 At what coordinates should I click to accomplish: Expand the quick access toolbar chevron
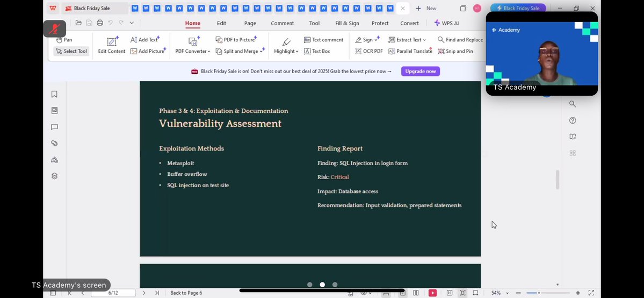tap(132, 23)
